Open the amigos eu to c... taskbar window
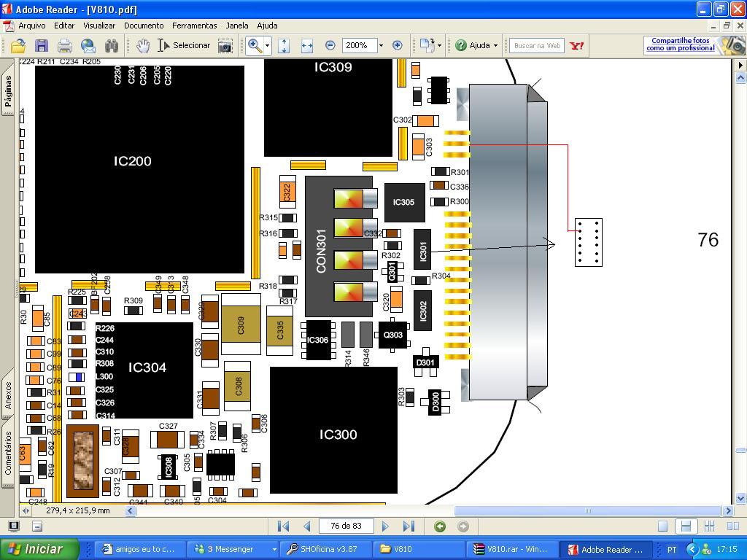The image size is (747, 560). (x=141, y=549)
